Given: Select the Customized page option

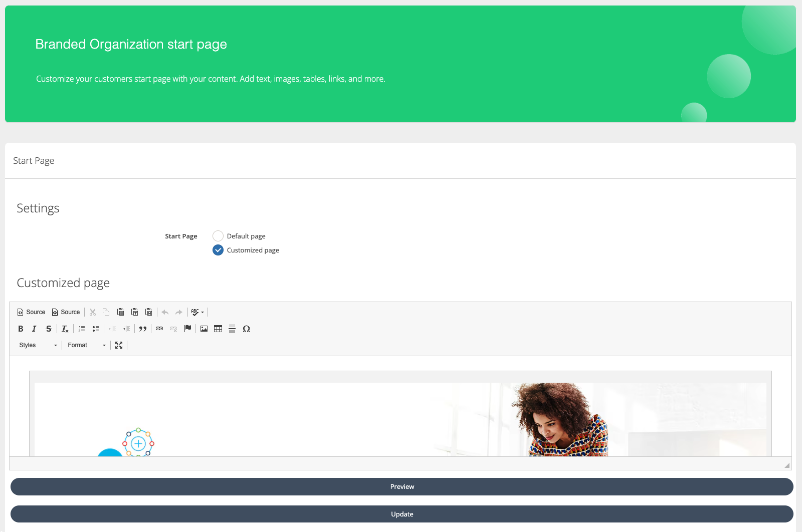Looking at the screenshot, I should pyautogui.click(x=218, y=250).
